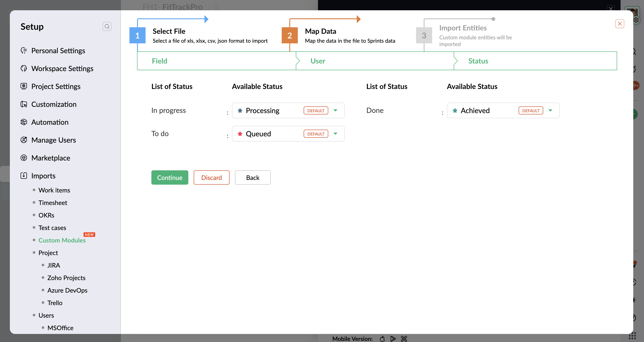Open the Queued status dropdown
644x342 pixels.
[x=335, y=134]
